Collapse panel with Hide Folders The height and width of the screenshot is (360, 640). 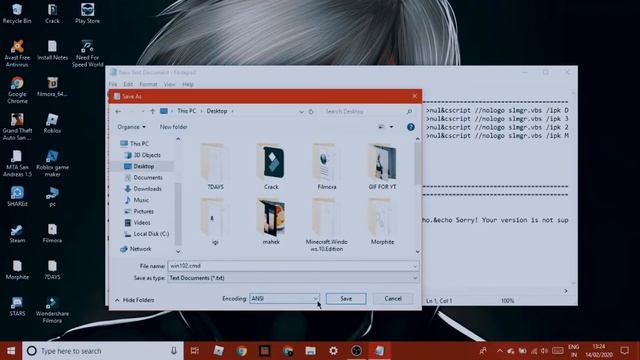pyautogui.click(x=134, y=300)
